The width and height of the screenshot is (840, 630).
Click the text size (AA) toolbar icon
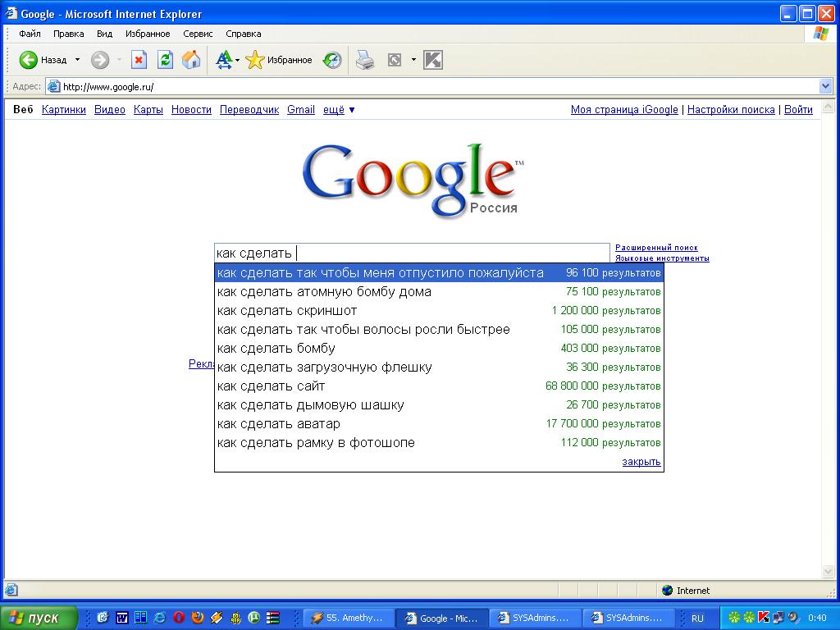pyautogui.click(x=223, y=60)
